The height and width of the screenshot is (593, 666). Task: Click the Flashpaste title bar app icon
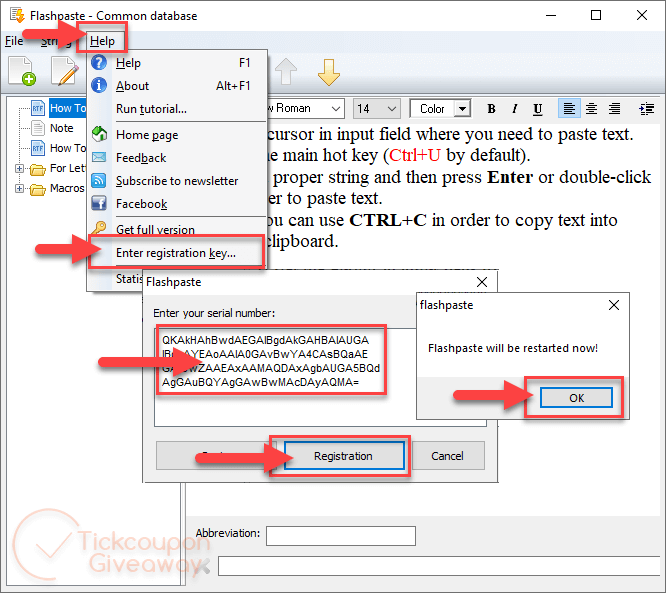click(x=17, y=15)
